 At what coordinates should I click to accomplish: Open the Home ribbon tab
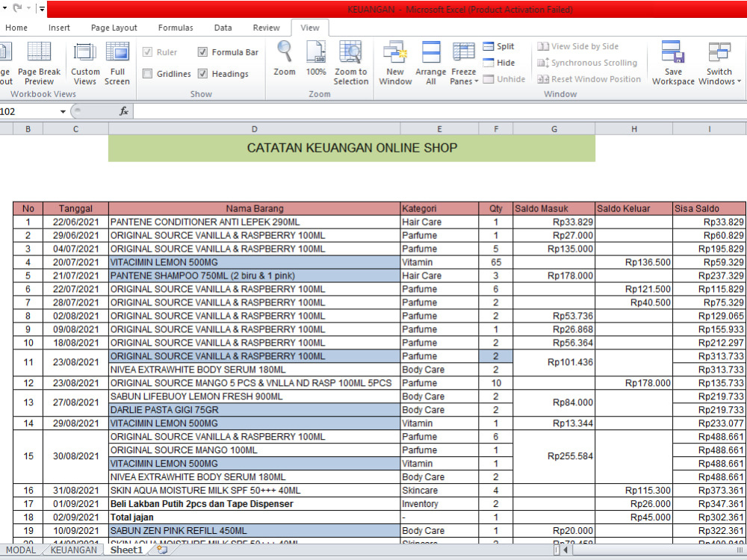(16, 28)
